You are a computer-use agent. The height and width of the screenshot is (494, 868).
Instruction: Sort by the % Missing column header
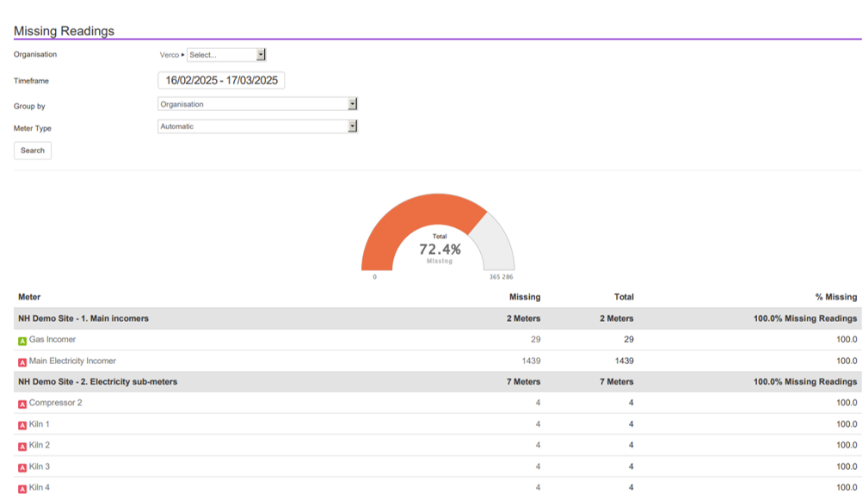(x=835, y=297)
